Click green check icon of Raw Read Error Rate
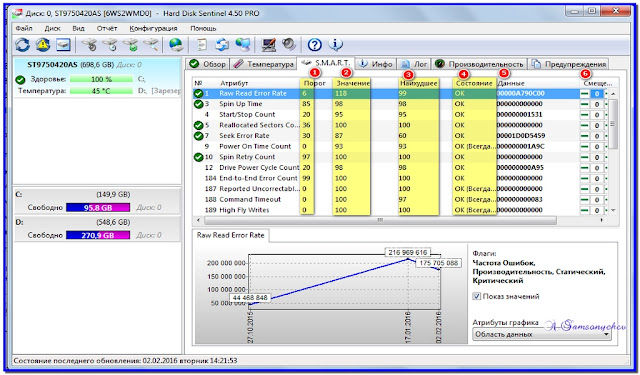This screenshot has width=640, height=375. click(x=198, y=93)
